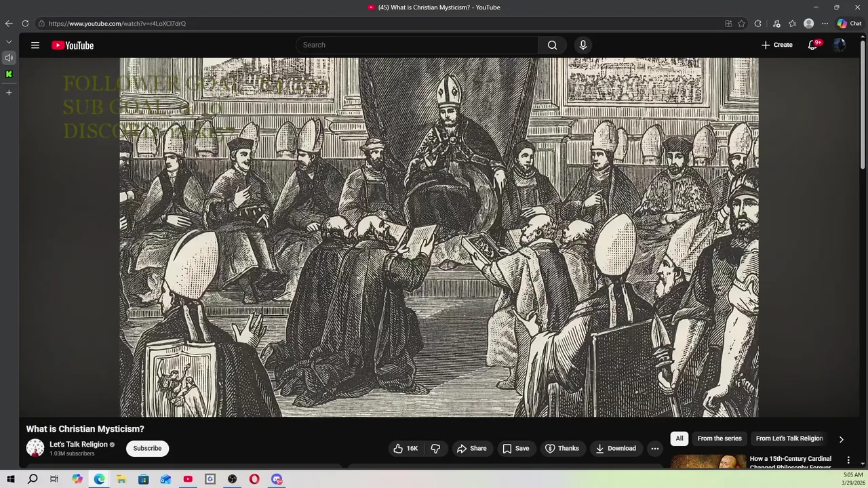868x488 pixels.
Task: Open media control music icon
Action: [777, 24]
